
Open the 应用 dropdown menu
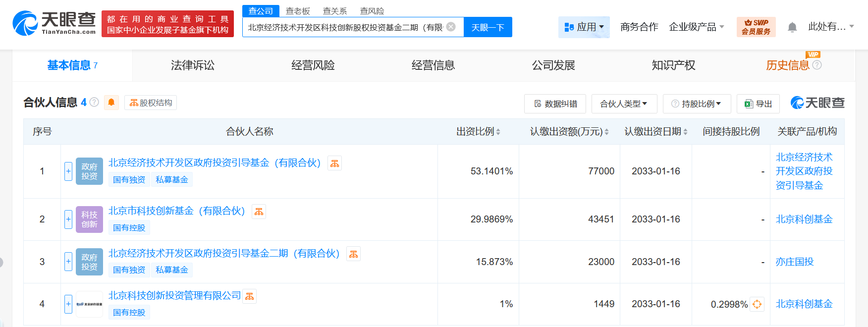click(x=584, y=27)
